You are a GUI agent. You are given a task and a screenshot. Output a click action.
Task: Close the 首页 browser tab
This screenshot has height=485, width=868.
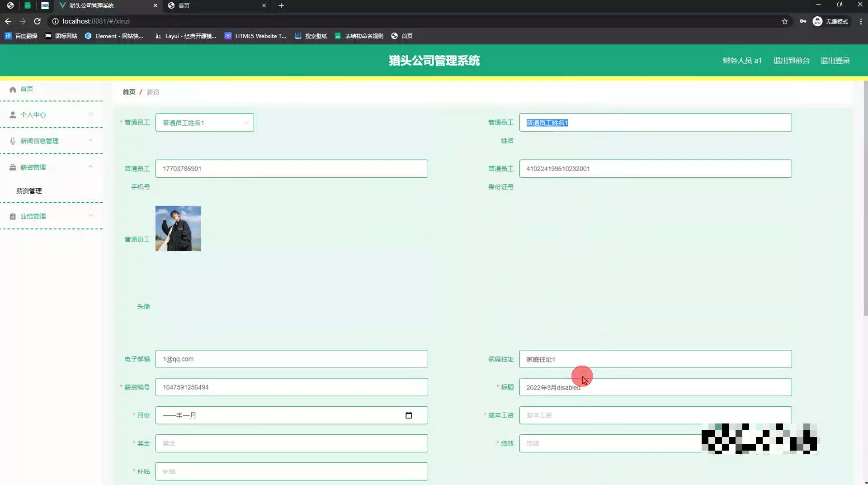(x=264, y=5)
